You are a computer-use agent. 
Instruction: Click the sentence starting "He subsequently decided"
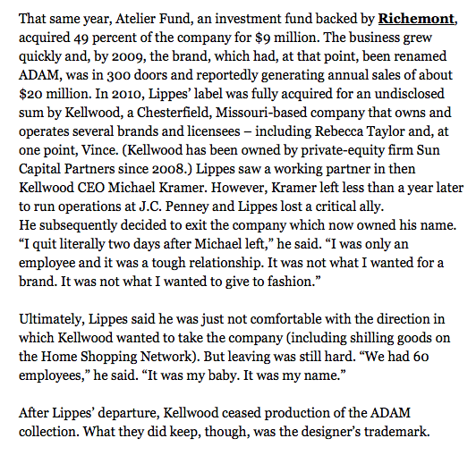point(237,225)
